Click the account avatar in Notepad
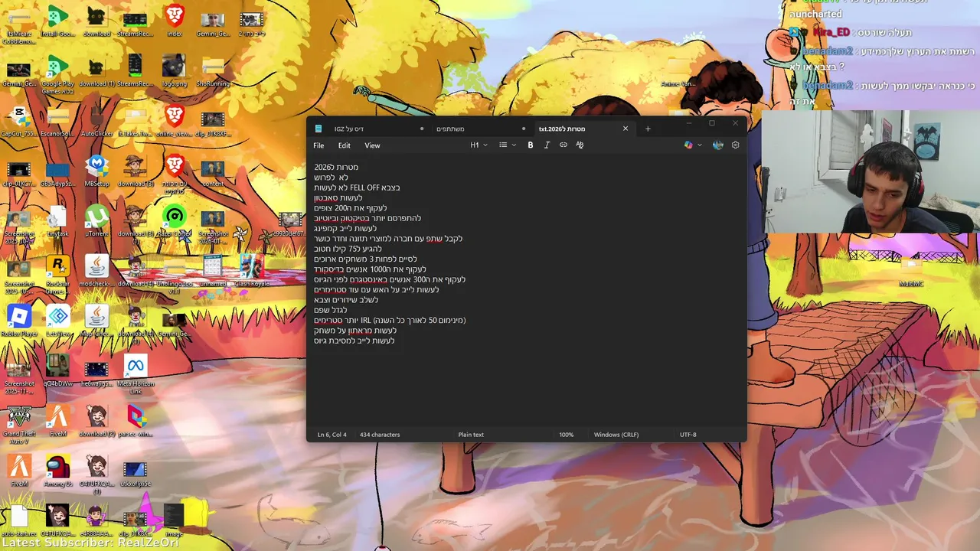 (717, 145)
